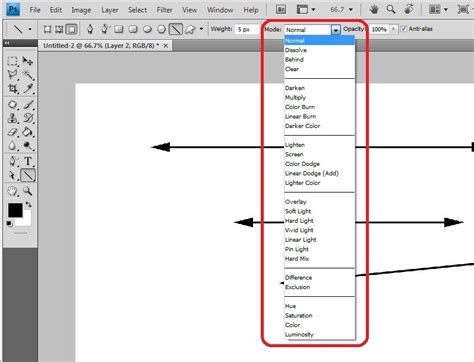Screen dimensions: 474x362
Task: Click the black foreground color swatch
Action: pyautogui.click(x=15, y=210)
